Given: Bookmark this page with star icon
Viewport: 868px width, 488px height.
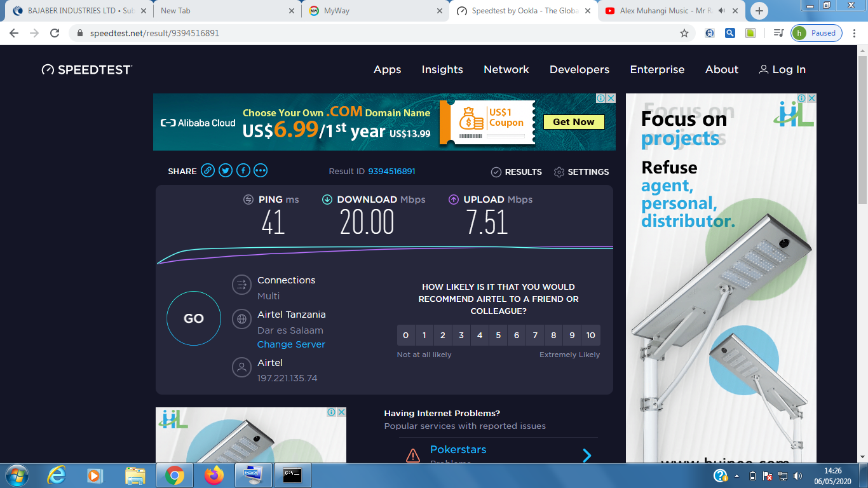Looking at the screenshot, I should coord(684,33).
